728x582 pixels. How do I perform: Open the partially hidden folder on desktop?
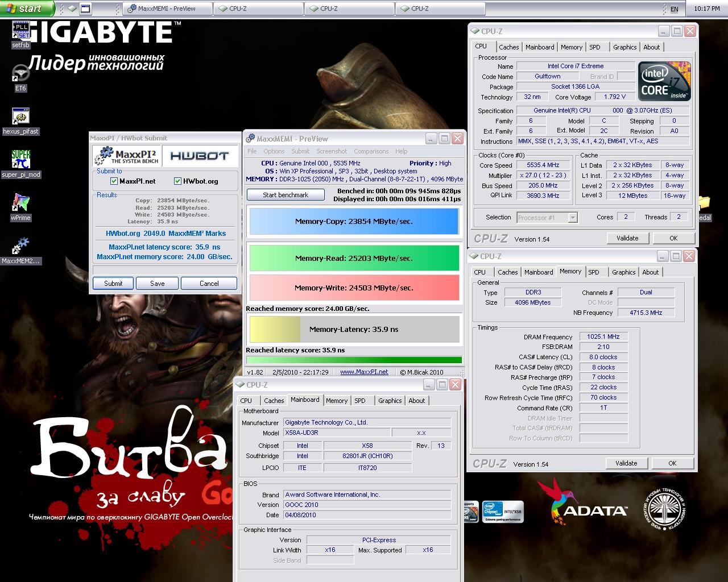pyautogui.click(x=705, y=207)
